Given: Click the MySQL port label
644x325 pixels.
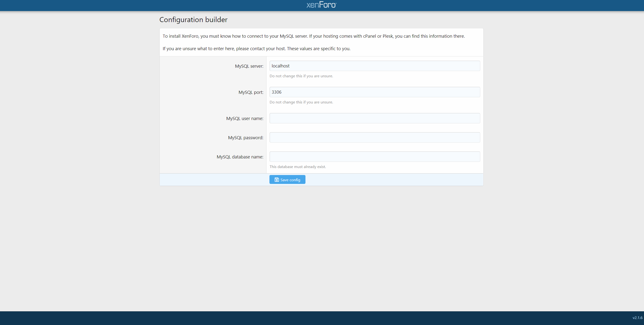Looking at the screenshot, I should pos(251,92).
